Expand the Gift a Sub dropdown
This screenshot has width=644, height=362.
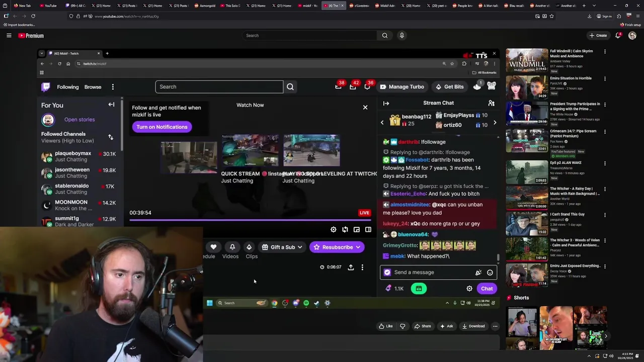tap(299, 247)
